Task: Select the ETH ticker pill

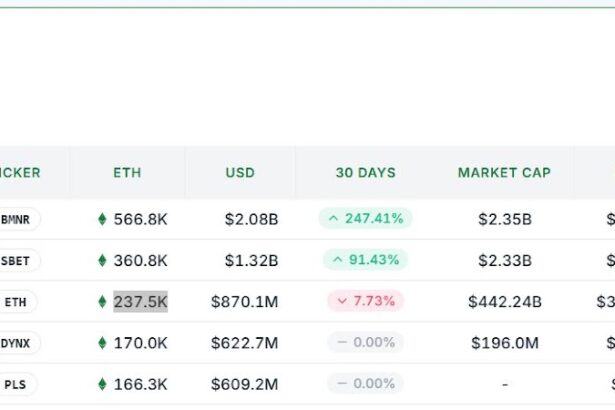Action: pos(17,301)
